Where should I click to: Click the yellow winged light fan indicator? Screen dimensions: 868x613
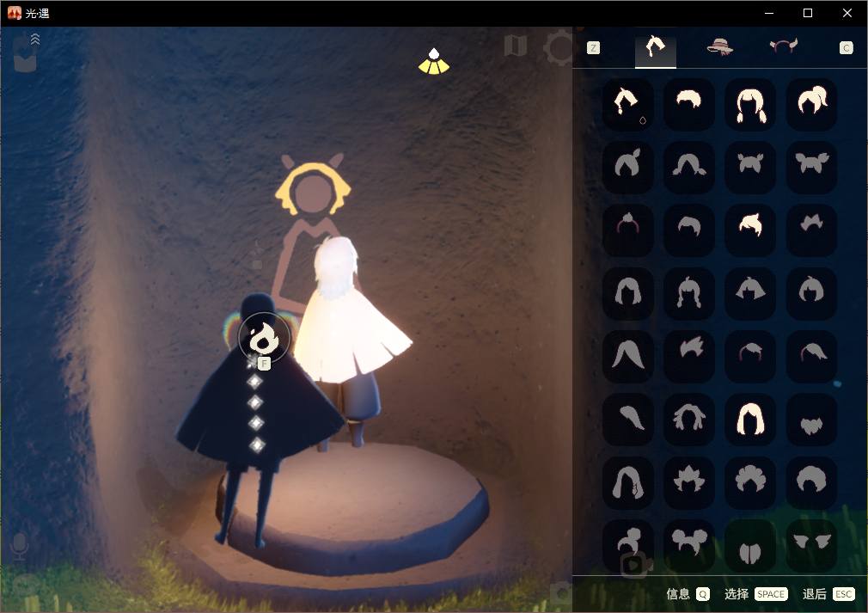coord(434,61)
